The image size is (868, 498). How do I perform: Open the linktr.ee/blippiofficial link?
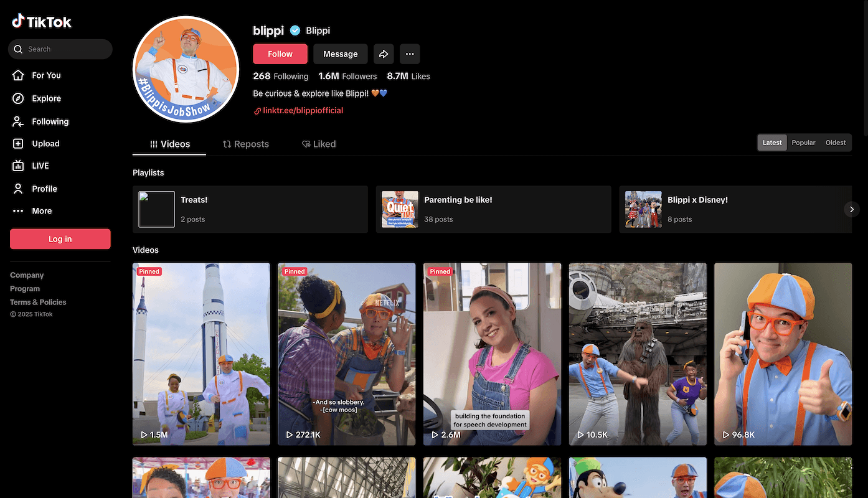(x=303, y=110)
